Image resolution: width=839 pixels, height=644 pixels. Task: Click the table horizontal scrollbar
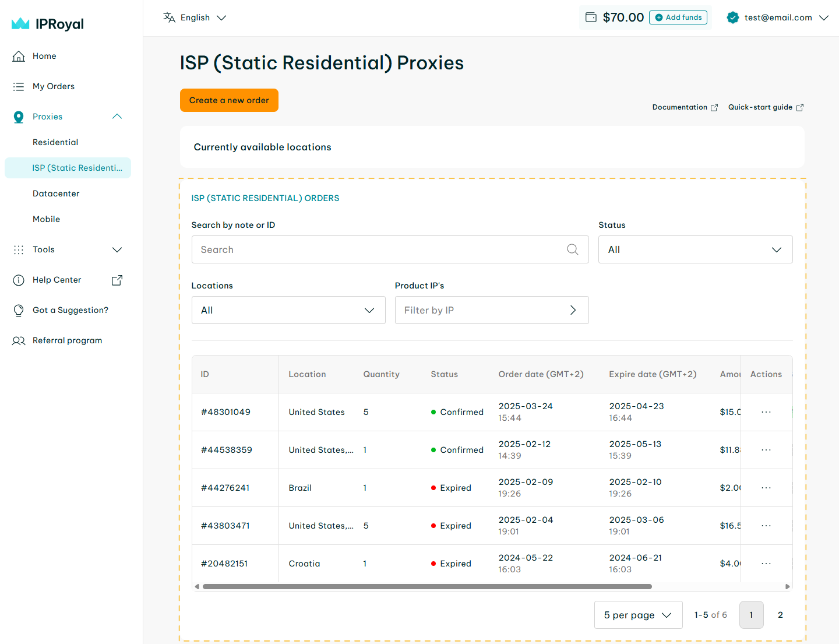pos(426,587)
